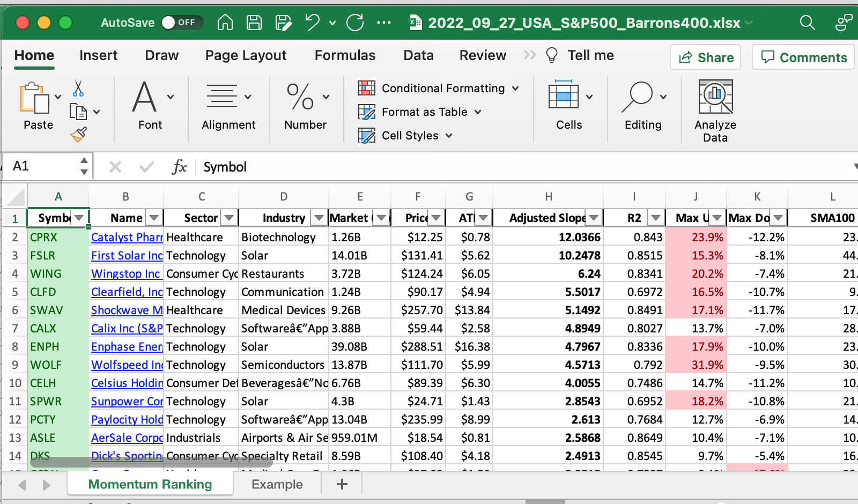Open the Sector column filter dropdown

(x=229, y=218)
